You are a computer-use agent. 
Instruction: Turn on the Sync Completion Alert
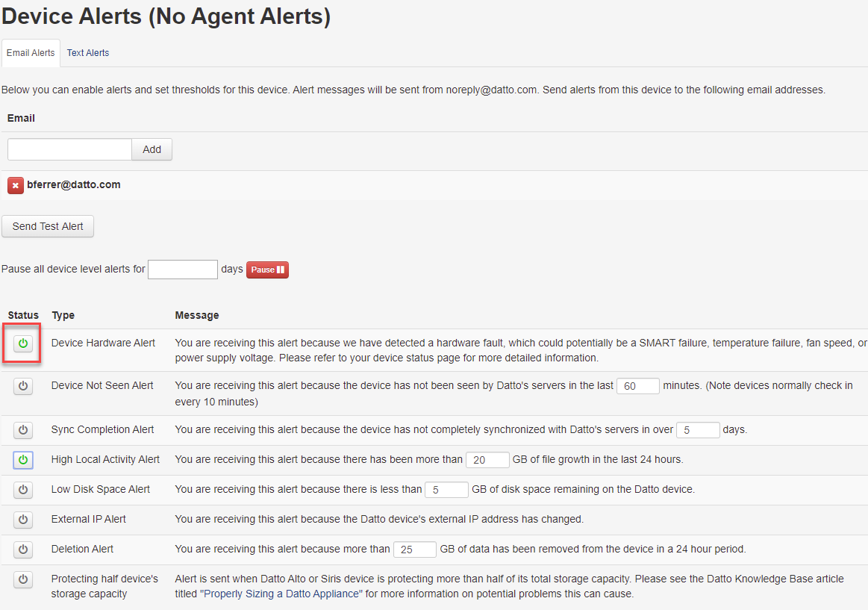22,429
